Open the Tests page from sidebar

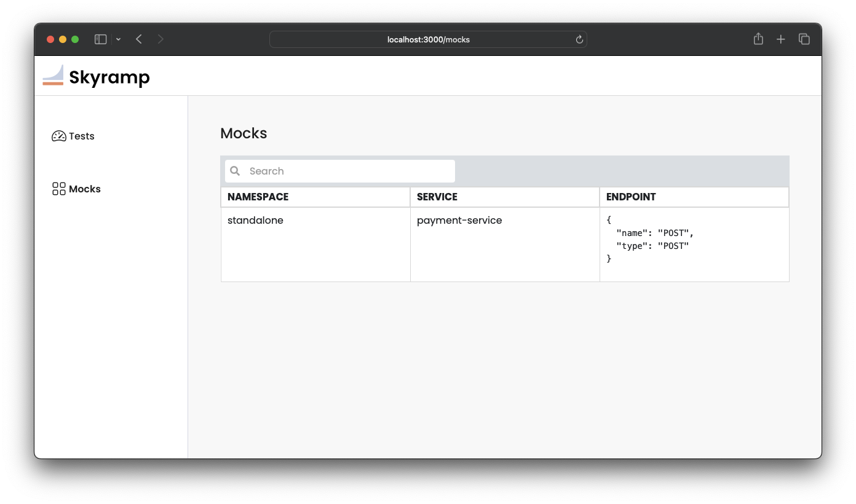(x=81, y=136)
